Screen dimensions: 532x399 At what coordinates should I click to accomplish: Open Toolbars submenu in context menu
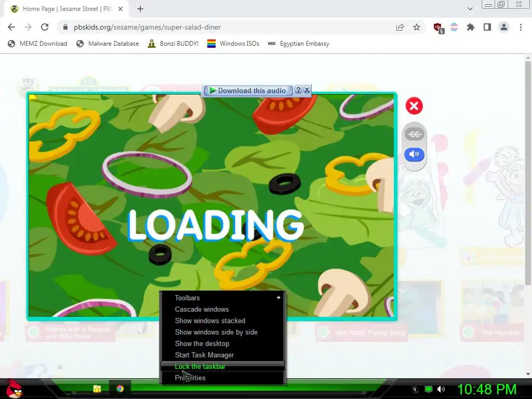point(222,298)
